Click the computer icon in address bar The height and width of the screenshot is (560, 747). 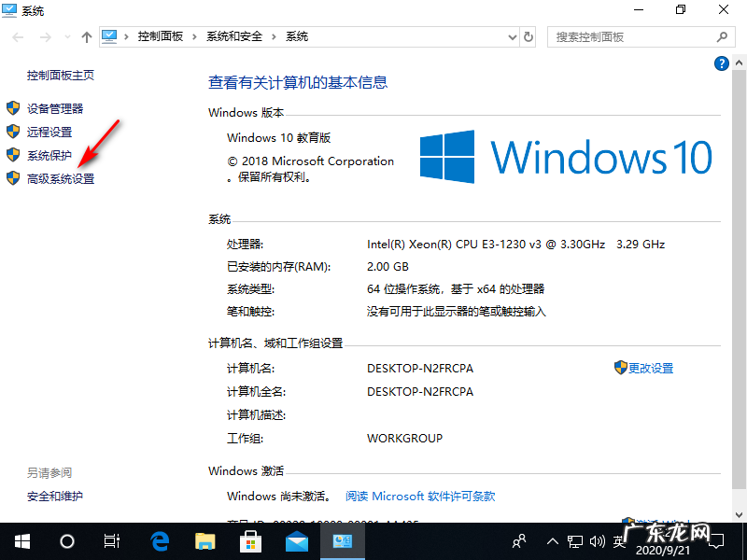(x=109, y=36)
